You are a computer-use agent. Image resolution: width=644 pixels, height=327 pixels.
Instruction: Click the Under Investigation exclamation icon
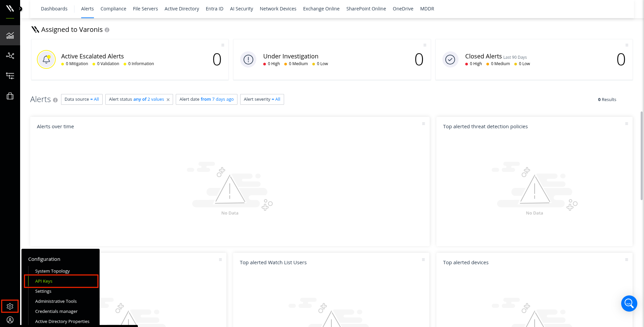248,59
